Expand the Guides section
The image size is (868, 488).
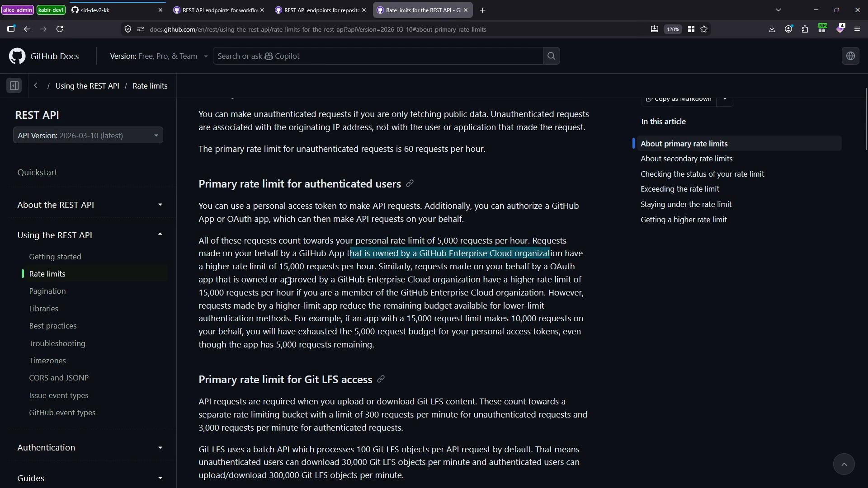[x=90, y=478]
